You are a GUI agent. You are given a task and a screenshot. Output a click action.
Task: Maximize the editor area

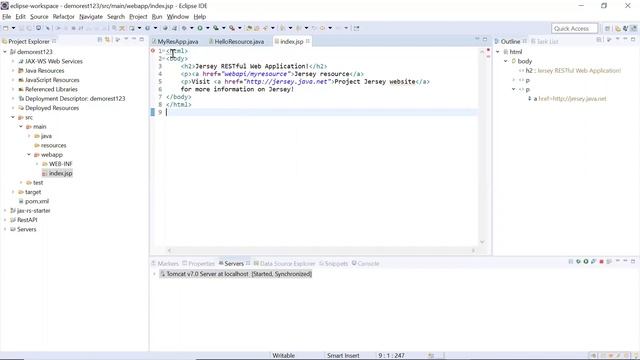pyautogui.click(x=485, y=39)
